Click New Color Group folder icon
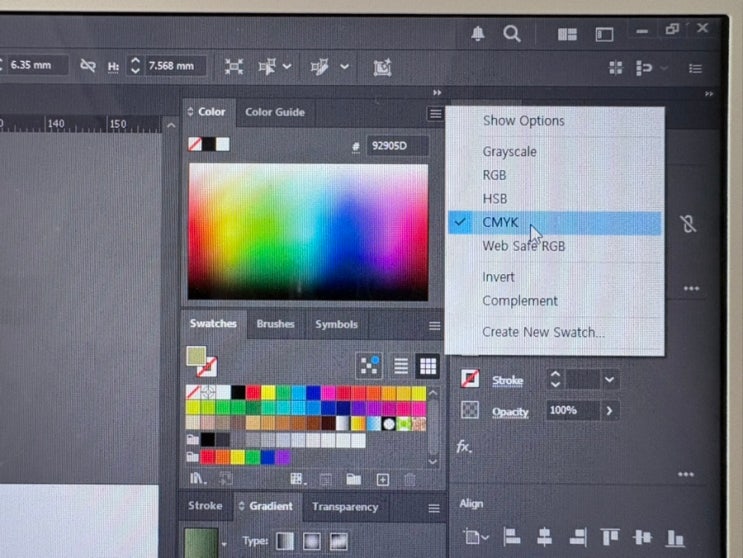 [353, 480]
